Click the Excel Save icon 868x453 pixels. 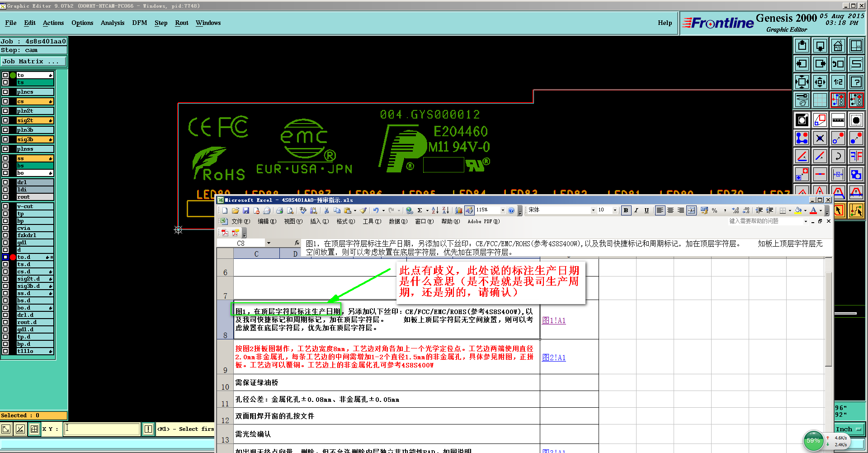pyautogui.click(x=246, y=210)
